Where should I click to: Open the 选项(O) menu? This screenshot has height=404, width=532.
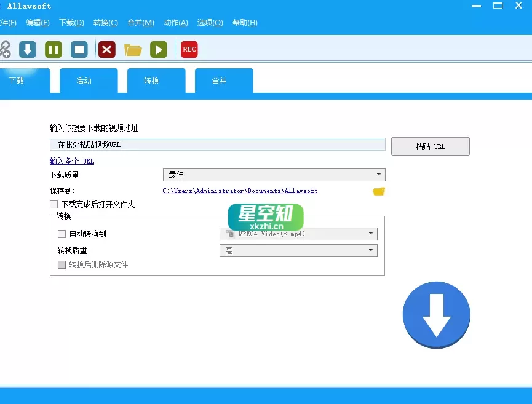pos(210,22)
